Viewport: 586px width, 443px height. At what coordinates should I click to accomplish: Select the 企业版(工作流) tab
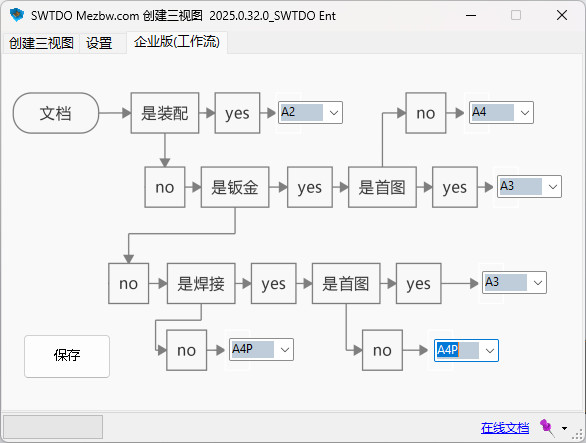pos(177,42)
